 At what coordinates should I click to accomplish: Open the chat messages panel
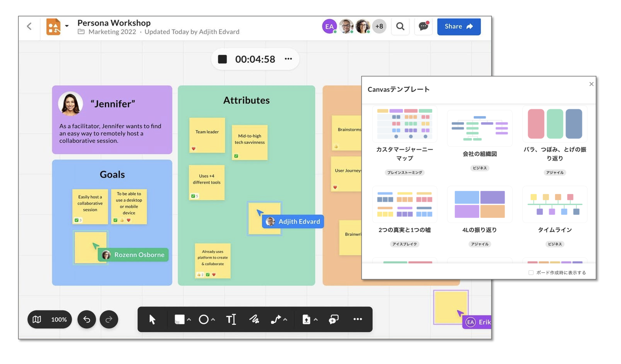[x=423, y=26]
